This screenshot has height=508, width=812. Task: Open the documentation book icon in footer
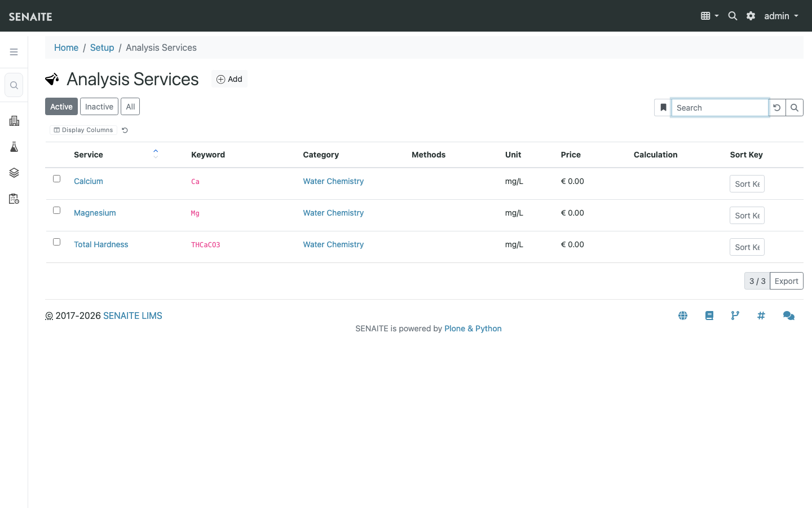click(709, 316)
